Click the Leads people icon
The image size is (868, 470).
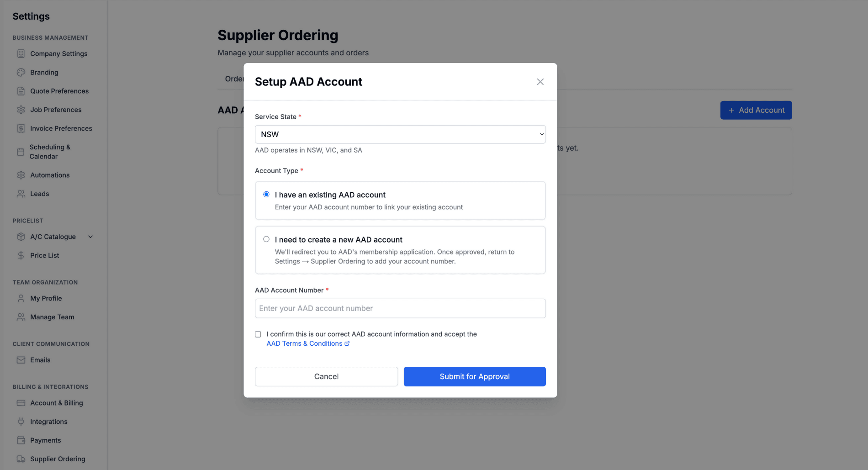[x=21, y=194]
